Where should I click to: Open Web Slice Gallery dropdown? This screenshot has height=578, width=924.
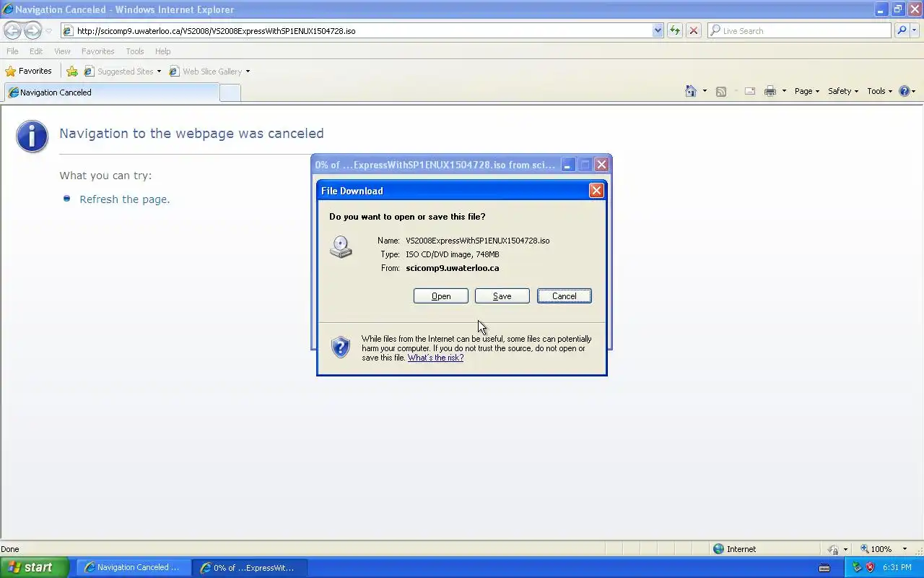(x=248, y=72)
